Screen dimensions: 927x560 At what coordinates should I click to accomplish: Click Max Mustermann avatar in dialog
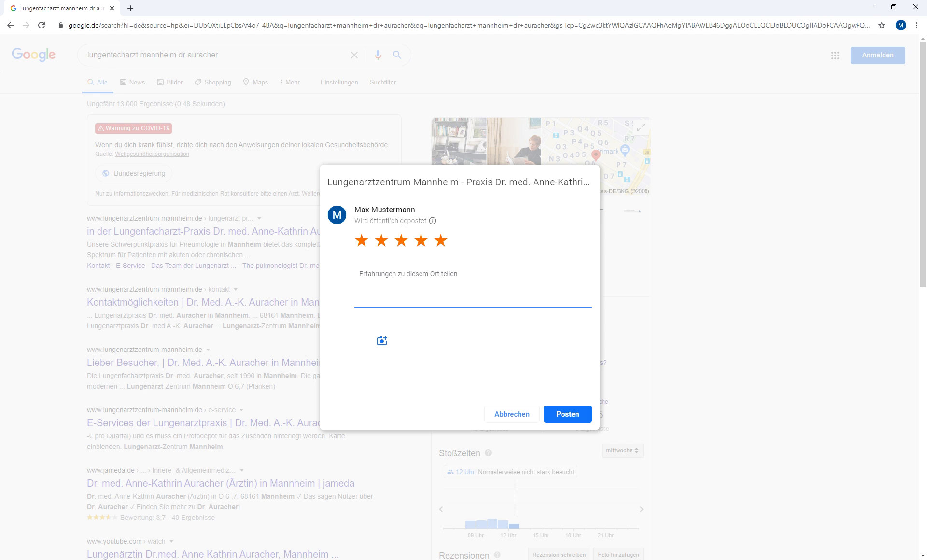click(x=337, y=215)
